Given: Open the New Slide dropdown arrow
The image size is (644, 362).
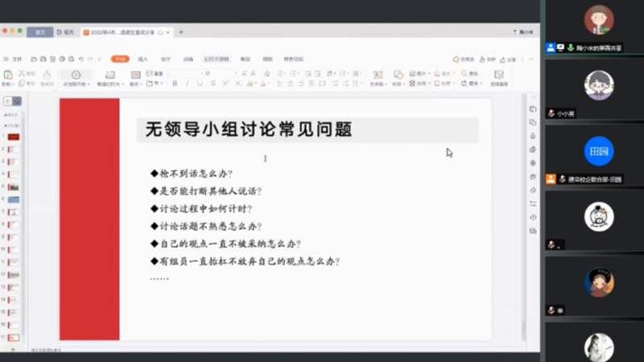Looking at the screenshot, I should click(123, 84).
